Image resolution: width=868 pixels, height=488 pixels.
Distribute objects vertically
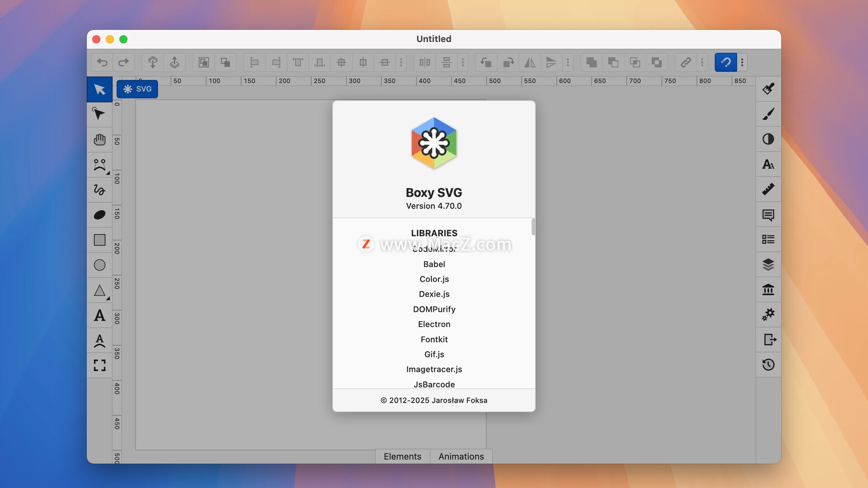point(446,62)
